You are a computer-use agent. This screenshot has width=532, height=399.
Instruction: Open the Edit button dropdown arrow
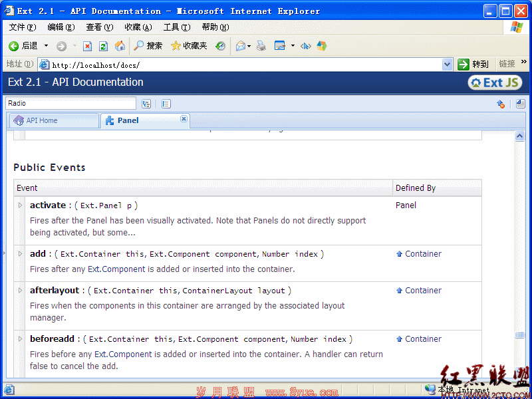(x=293, y=46)
